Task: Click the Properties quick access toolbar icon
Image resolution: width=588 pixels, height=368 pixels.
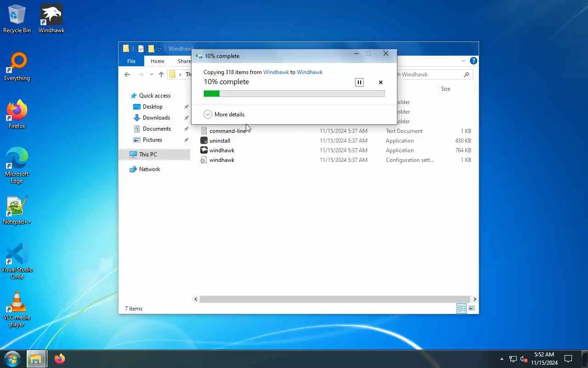Action: pyautogui.click(x=141, y=49)
